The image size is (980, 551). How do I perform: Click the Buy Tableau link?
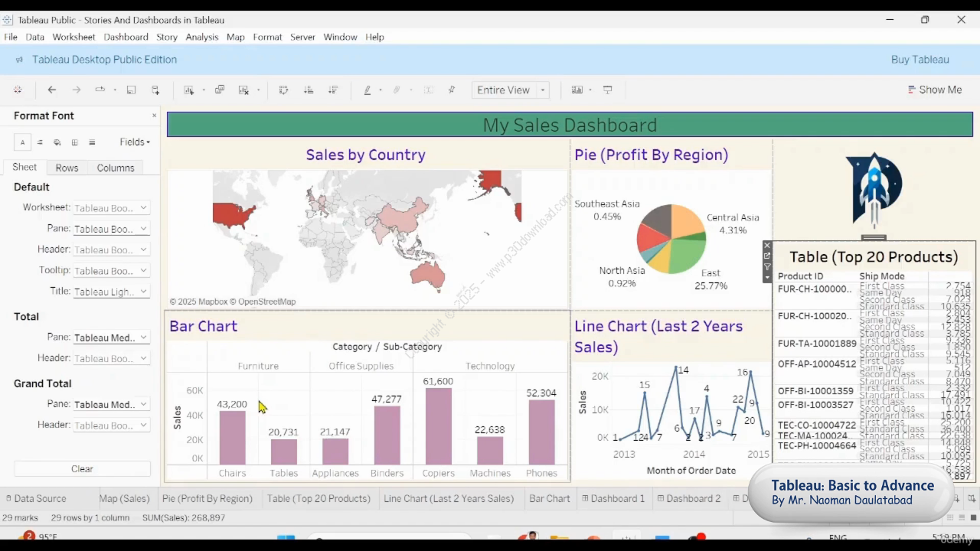(920, 60)
